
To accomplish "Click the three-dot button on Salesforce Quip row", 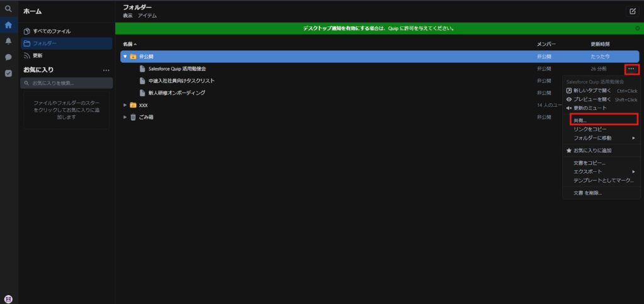I will 631,69.
